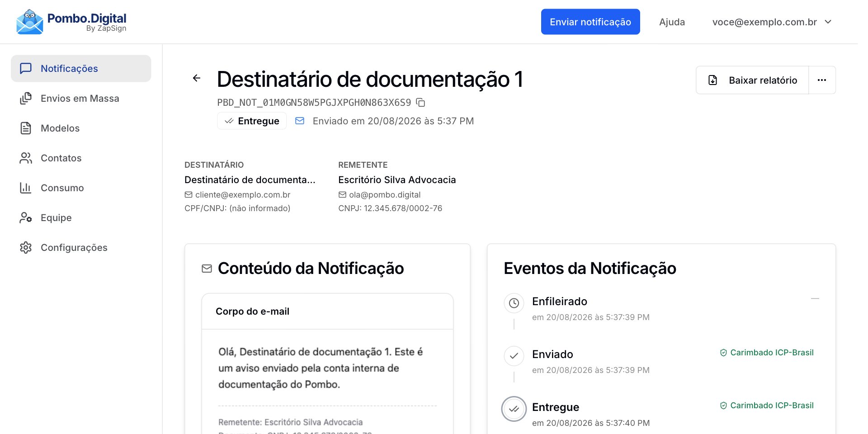Click the double-check icon in Entregue badge

coord(229,121)
